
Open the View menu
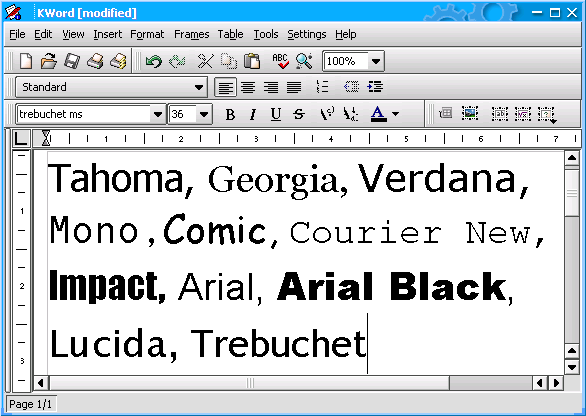click(73, 34)
